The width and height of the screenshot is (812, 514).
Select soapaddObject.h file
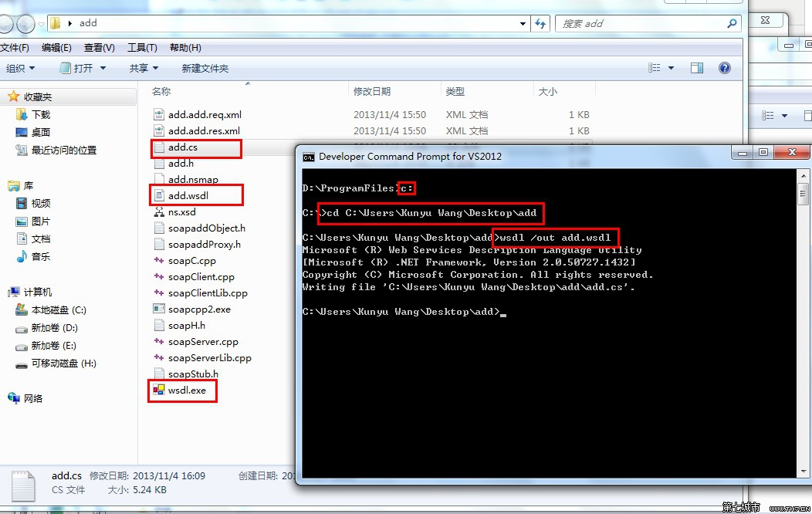click(207, 228)
